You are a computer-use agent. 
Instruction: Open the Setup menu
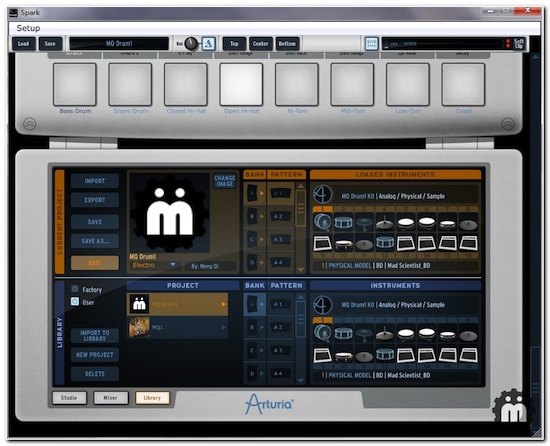click(28, 28)
